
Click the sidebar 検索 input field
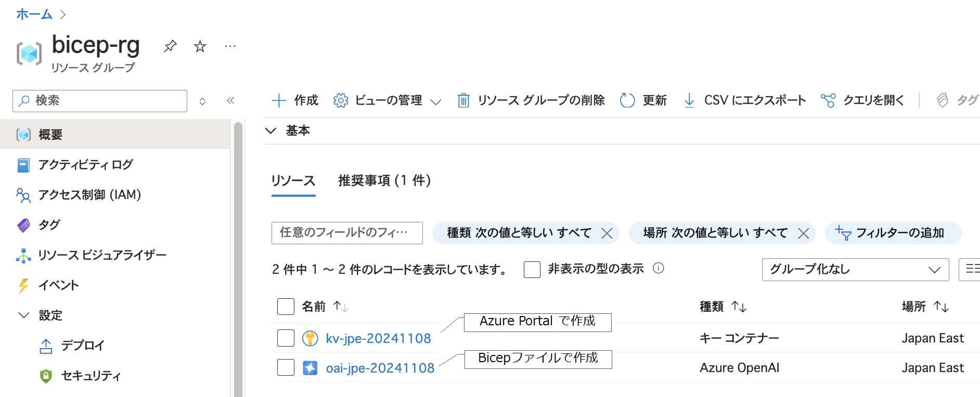point(100,101)
